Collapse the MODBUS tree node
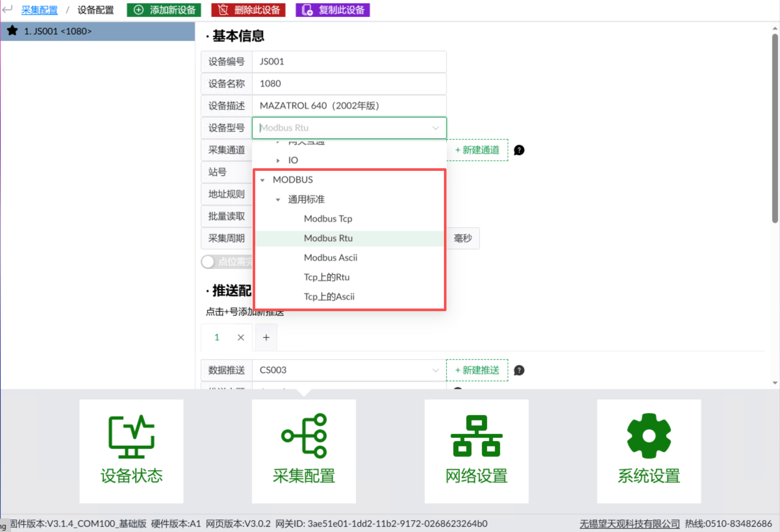Image resolution: width=780 pixels, height=532 pixels. coord(262,180)
